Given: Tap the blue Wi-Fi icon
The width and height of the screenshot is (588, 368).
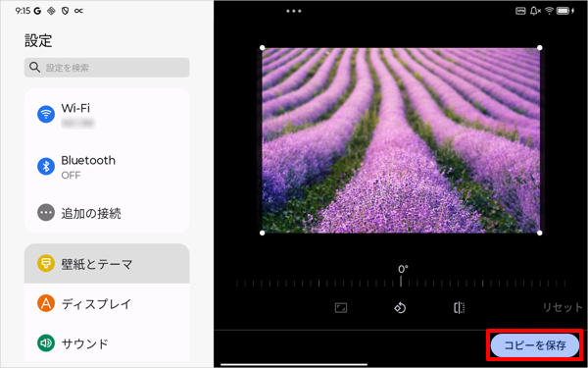Looking at the screenshot, I should coord(46,114).
